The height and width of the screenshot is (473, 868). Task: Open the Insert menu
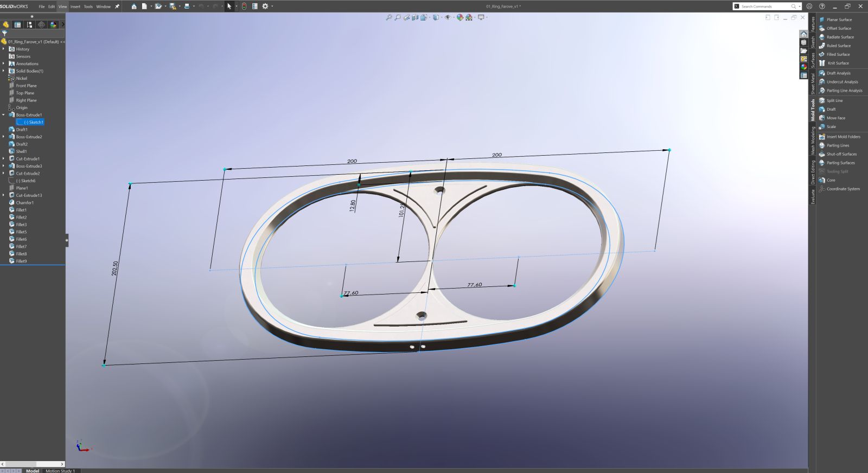(75, 7)
